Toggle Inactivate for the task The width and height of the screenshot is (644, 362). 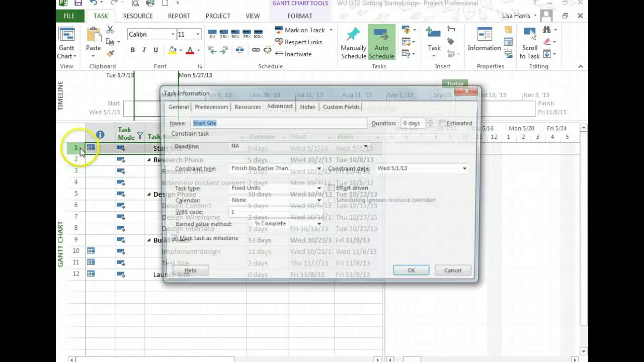click(x=293, y=54)
